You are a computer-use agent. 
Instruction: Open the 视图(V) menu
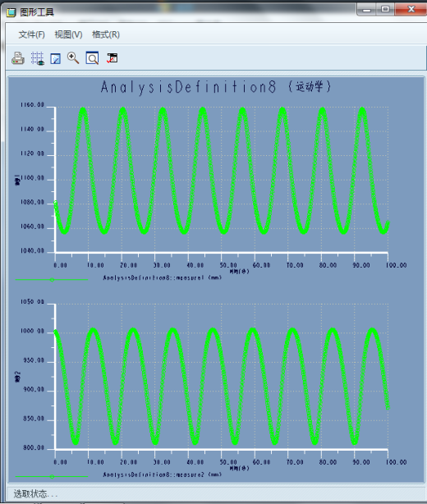coord(68,34)
